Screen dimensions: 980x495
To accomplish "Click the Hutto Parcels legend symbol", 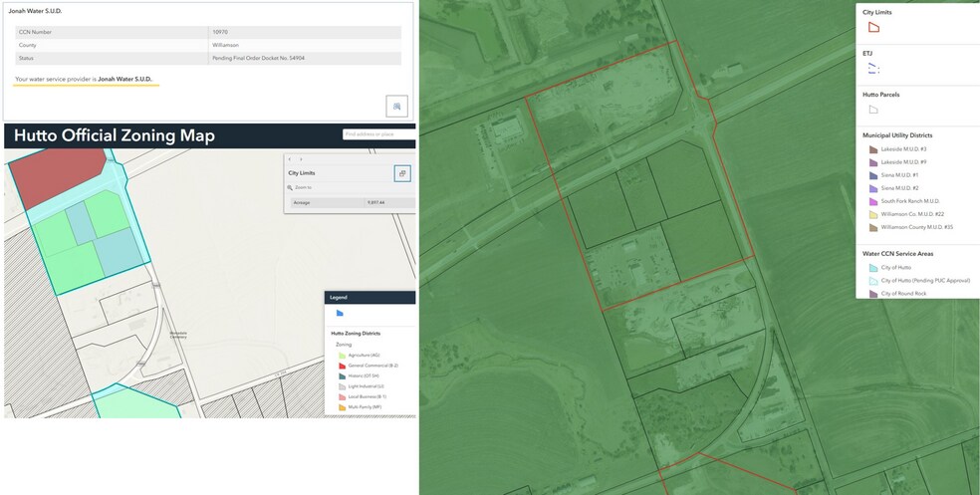I will [x=873, y=110].
